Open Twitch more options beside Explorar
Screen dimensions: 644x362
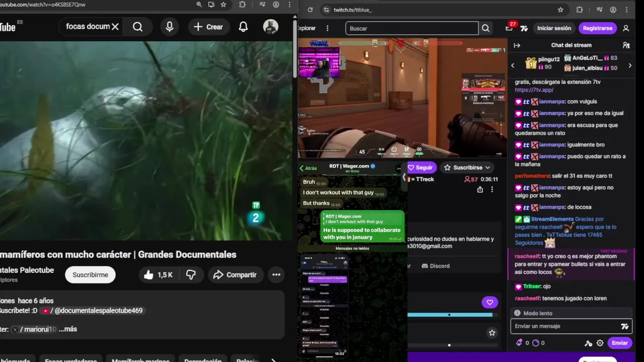[328, 28]
